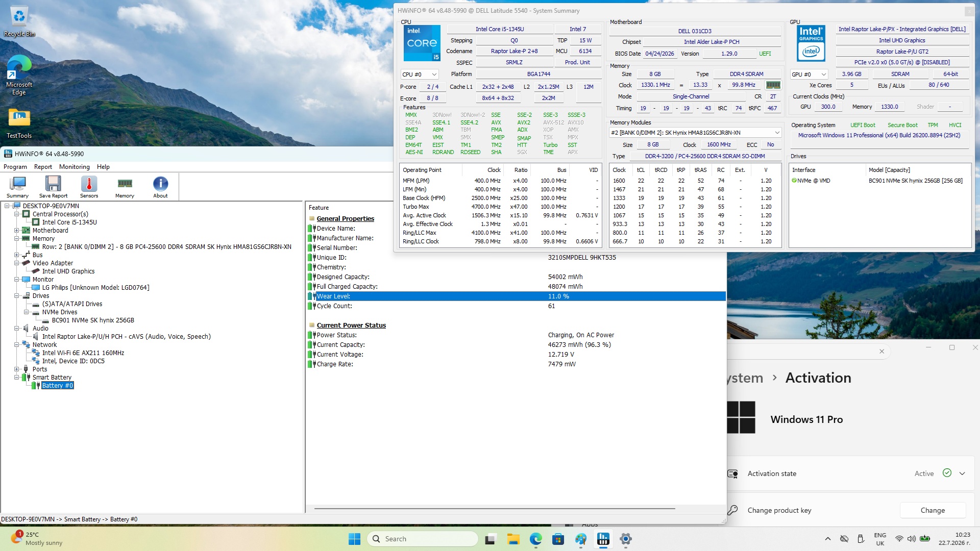Collapse the Central Processor(s) tree node

[x=17, y=214]
